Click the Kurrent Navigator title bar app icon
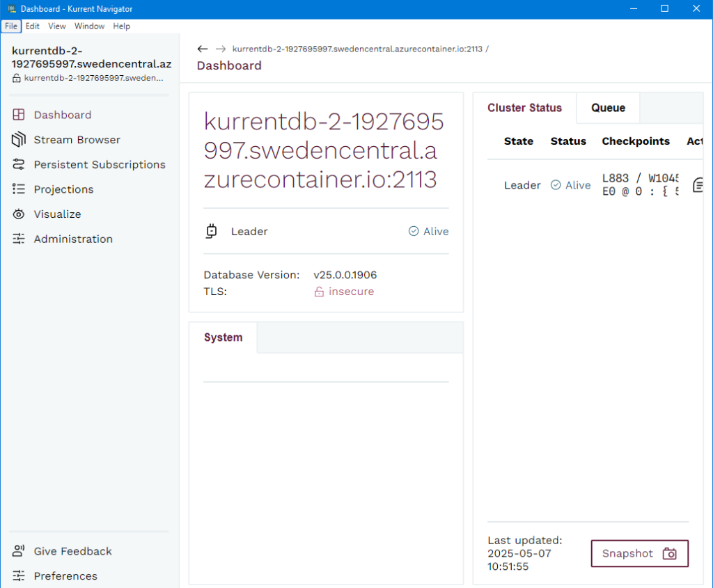 pos(12,8)
